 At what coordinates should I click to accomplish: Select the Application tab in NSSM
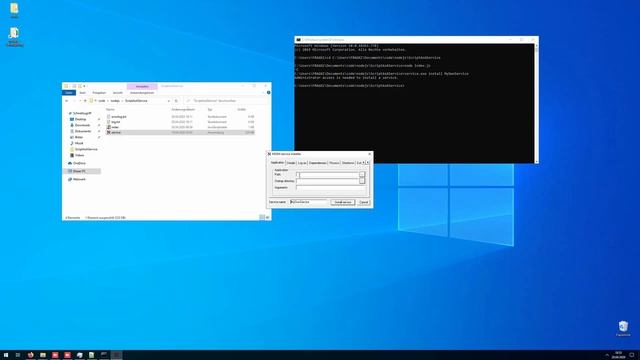[278, 162]
